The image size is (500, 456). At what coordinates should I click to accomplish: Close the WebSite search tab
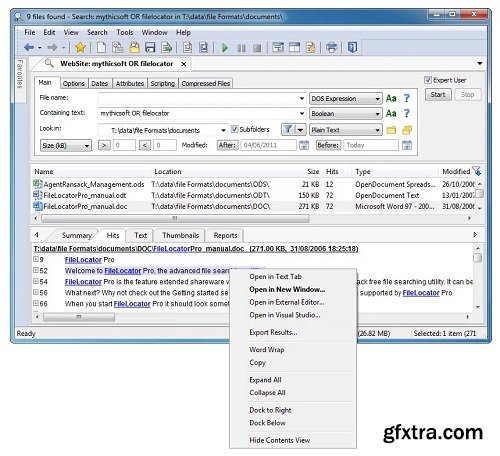click(x=184, y=64)
